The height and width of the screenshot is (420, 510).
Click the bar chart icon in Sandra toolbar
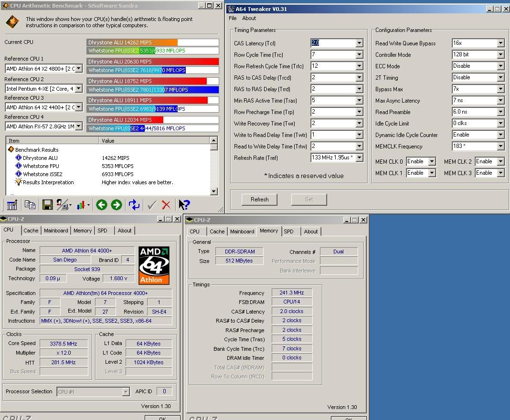click(83, 205)
